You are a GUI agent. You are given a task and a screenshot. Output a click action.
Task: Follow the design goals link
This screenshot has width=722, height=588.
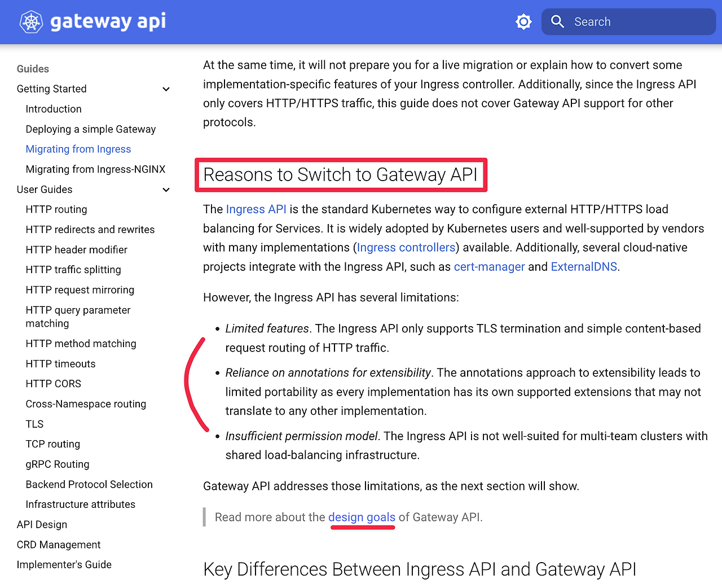pos(362,517)
